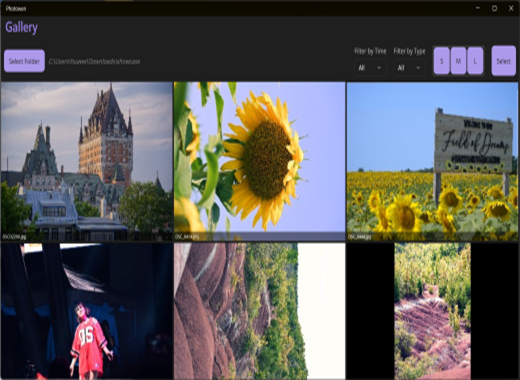Set thumbnail size to M

[458, 61]
